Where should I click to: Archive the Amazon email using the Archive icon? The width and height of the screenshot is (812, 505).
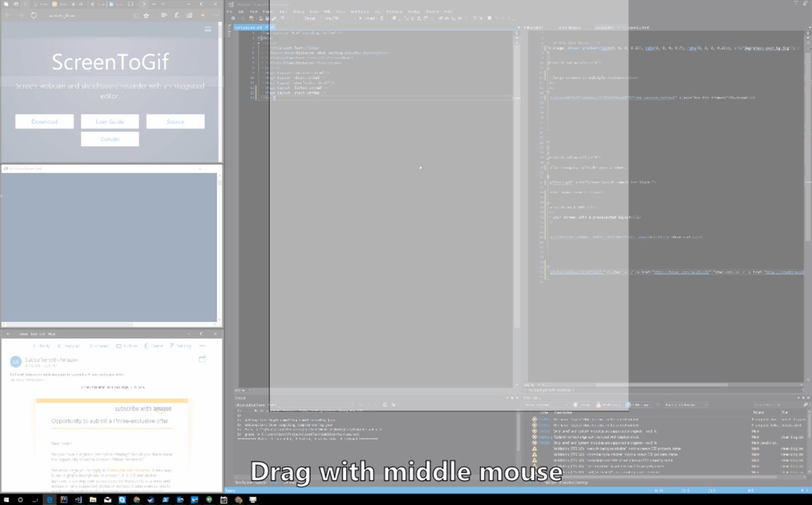[127, 346]
